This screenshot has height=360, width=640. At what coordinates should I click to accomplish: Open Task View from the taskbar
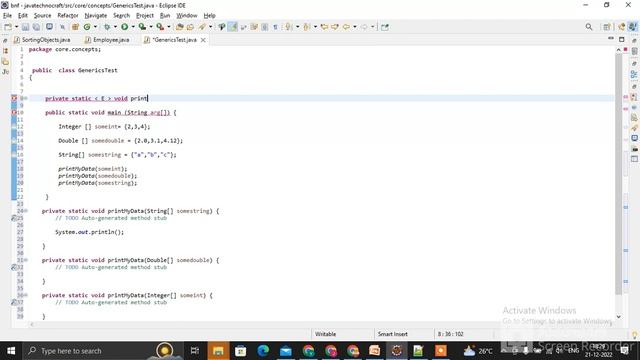pyautogui.click(x=195, y=351)
